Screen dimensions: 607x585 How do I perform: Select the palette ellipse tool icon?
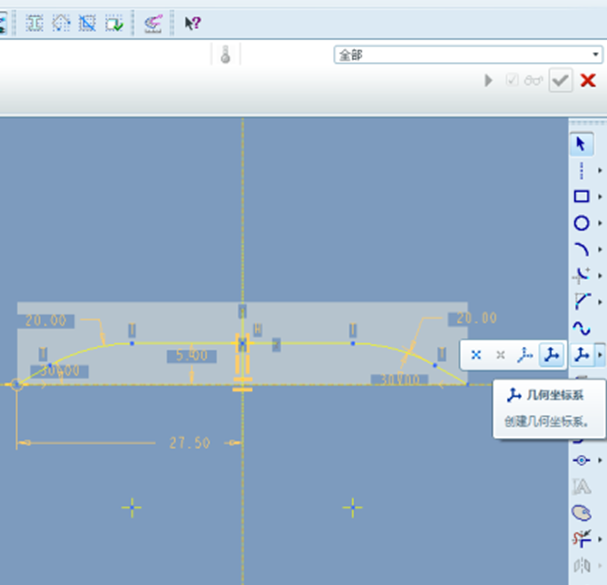click(x=581, y=512)
